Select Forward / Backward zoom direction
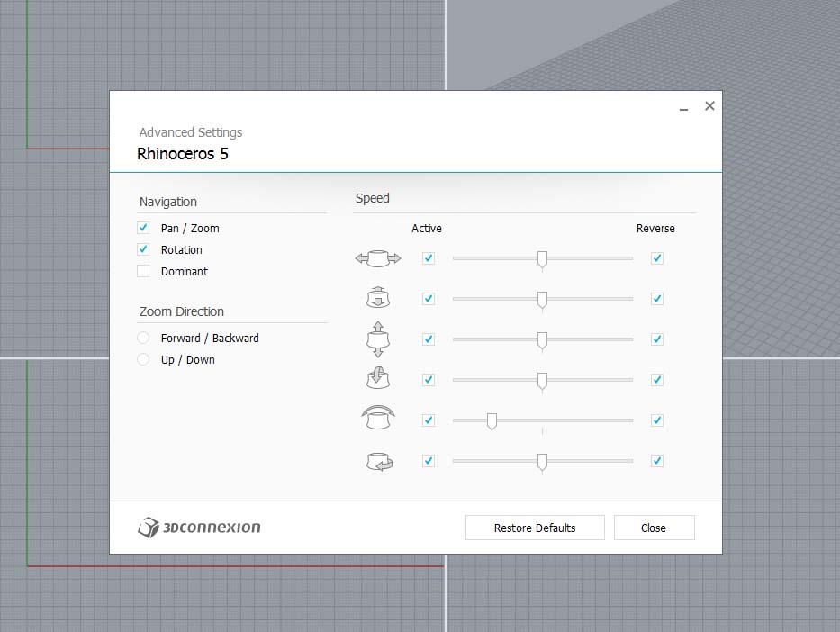 pyautogui.click(x=143, y=338)
